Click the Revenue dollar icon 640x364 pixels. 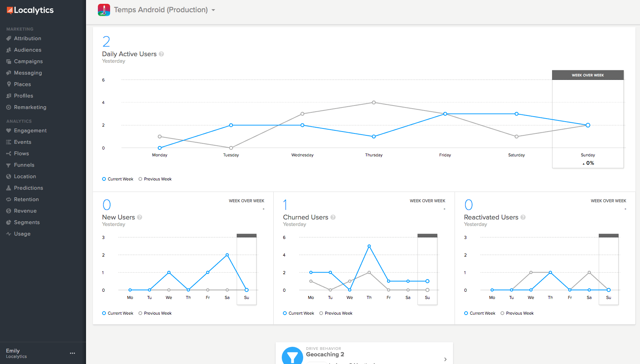8,211
